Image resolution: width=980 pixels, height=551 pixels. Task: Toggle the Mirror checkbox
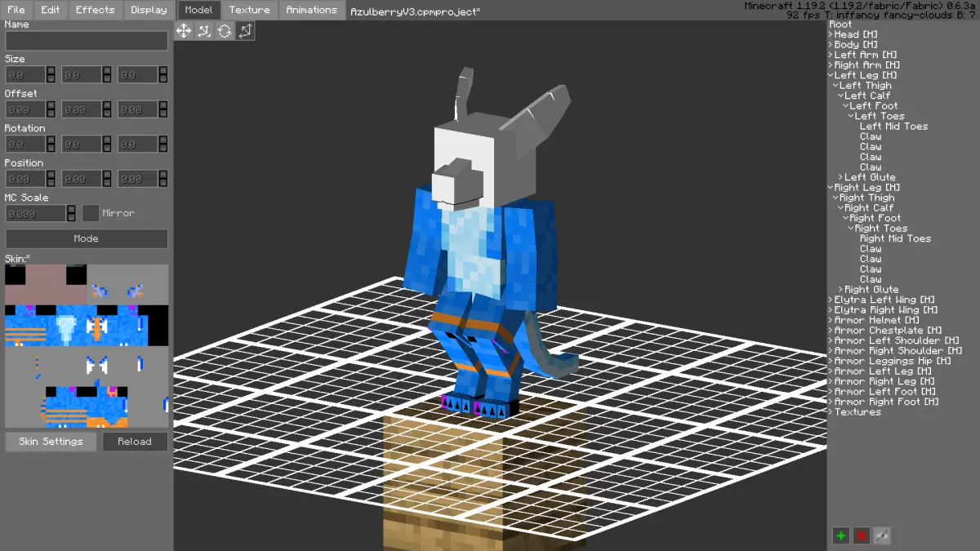click(91, 213)
